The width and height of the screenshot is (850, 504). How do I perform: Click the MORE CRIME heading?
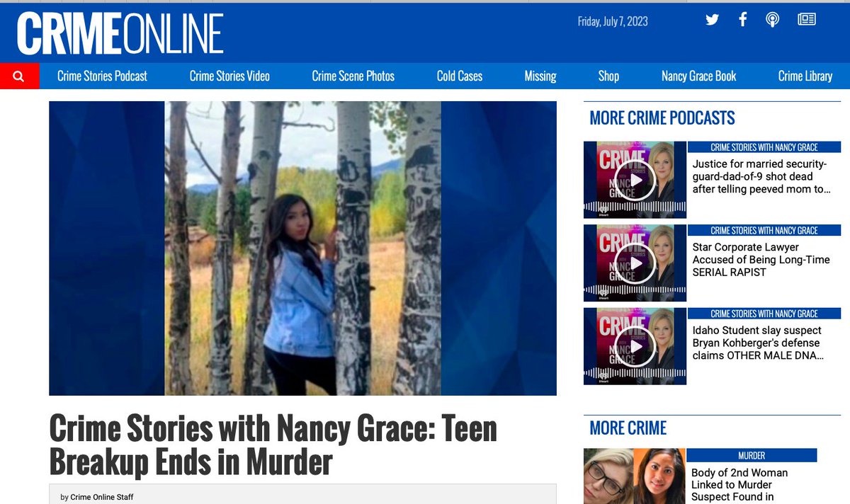coord(628,428)
